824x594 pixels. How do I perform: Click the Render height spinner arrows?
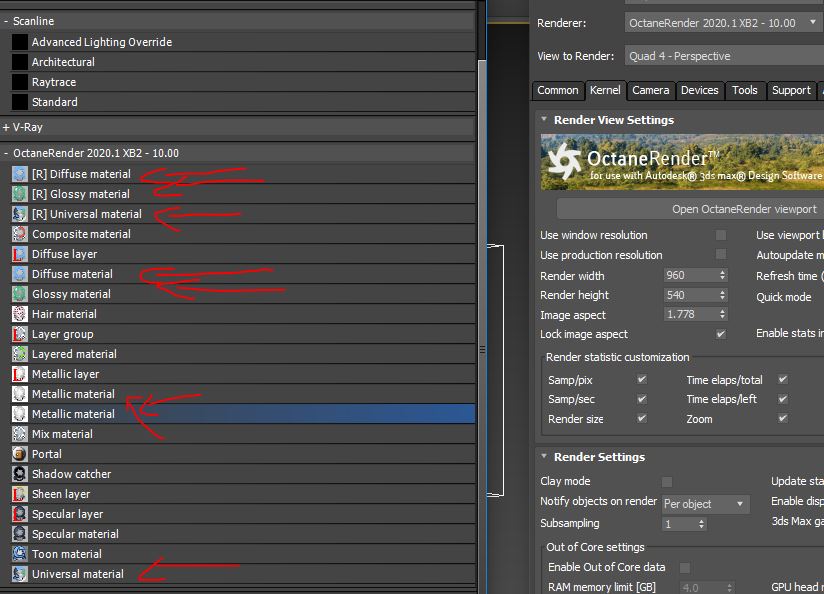point(723,295)
